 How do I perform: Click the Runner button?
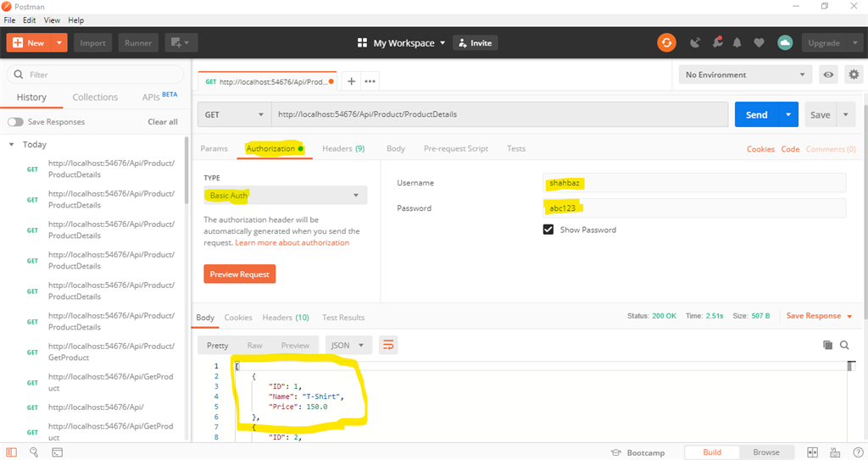click(138, 42)
